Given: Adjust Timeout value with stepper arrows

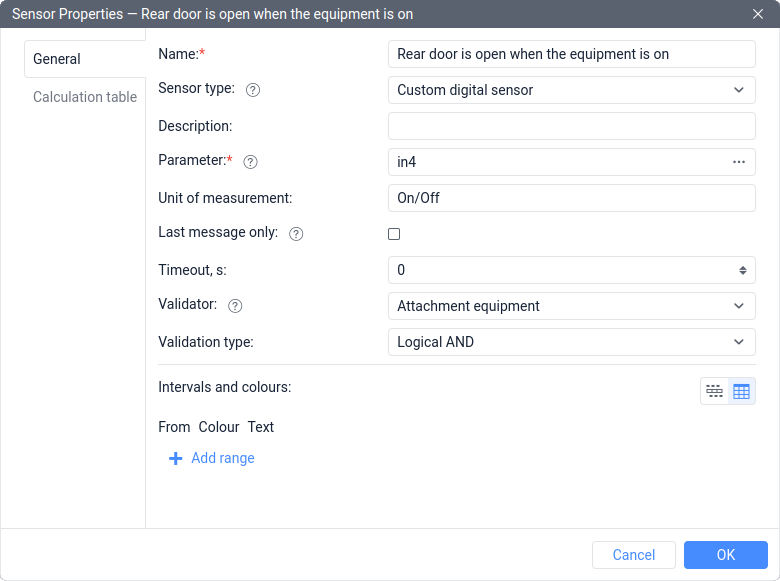Looking at the screenshot, I should (743, 270).
